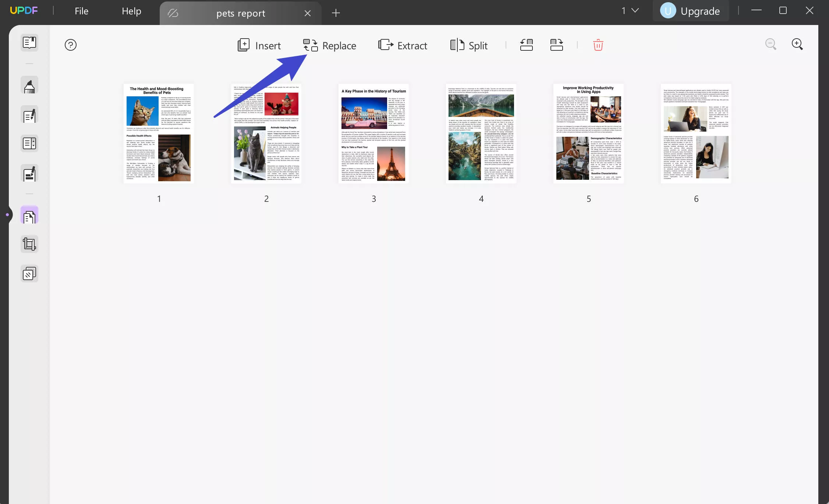Close the pets report tab

click(308, 13)
